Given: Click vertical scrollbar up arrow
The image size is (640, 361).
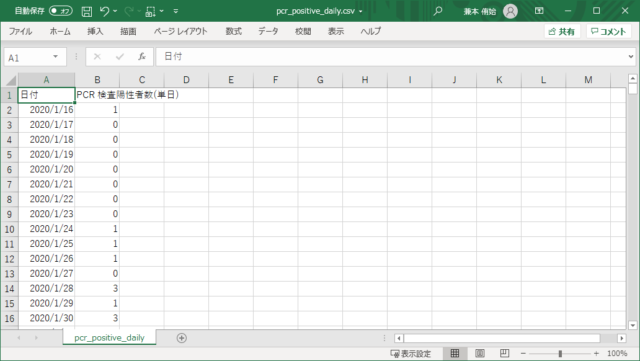Looking at the screenshot, I should pos(633,78).
